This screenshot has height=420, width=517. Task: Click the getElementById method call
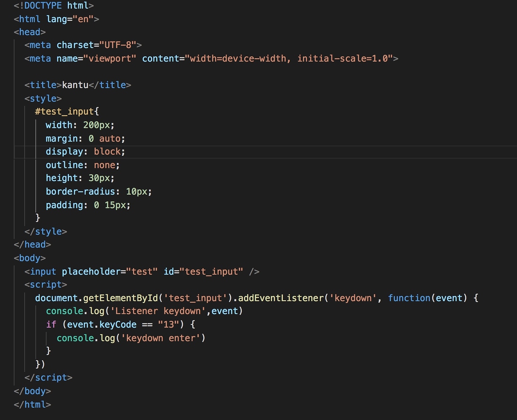(x=120, y=298)
